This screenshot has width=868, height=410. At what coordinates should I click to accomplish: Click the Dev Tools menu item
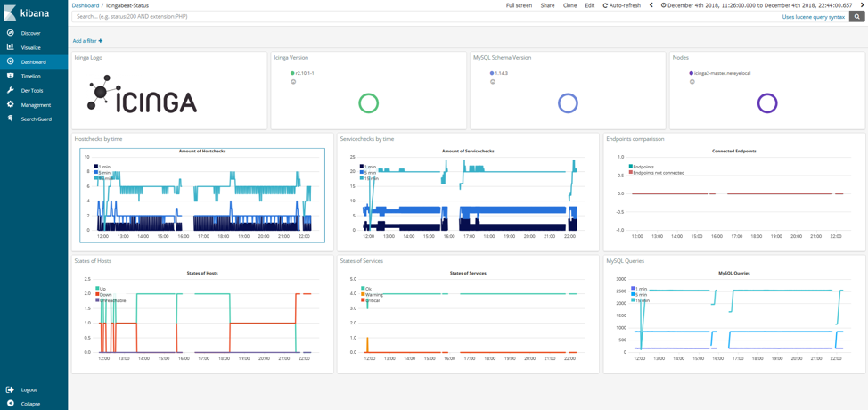point(32,90)
